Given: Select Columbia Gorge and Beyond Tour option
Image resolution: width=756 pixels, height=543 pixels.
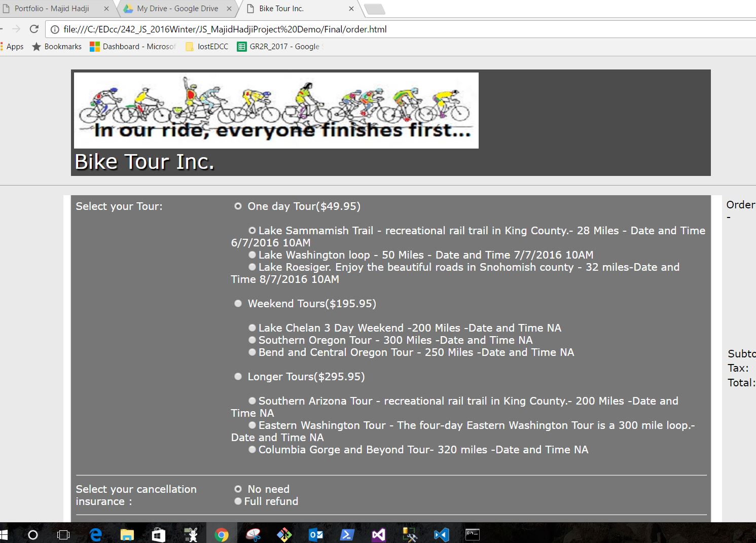Looking at the screenshot, I should point(252,450).
